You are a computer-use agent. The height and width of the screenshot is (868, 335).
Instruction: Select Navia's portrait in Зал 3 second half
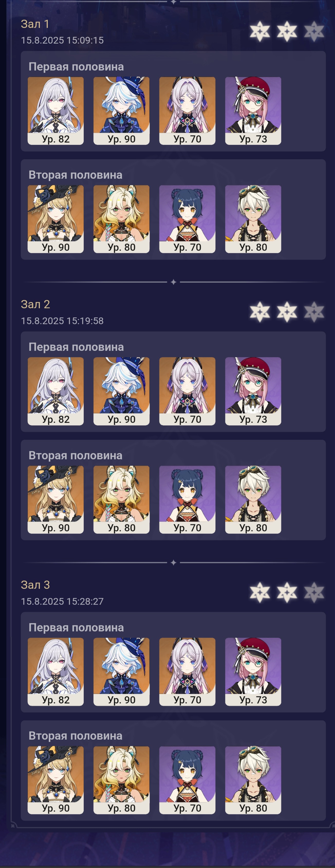[56, 780]
